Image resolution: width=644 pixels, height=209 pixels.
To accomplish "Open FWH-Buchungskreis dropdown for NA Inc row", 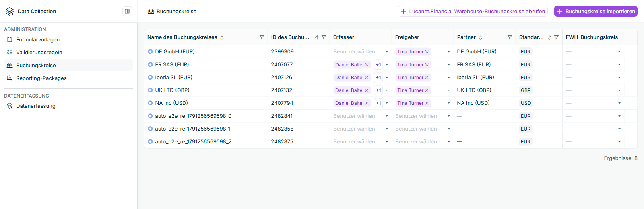I will coord(619,103).
